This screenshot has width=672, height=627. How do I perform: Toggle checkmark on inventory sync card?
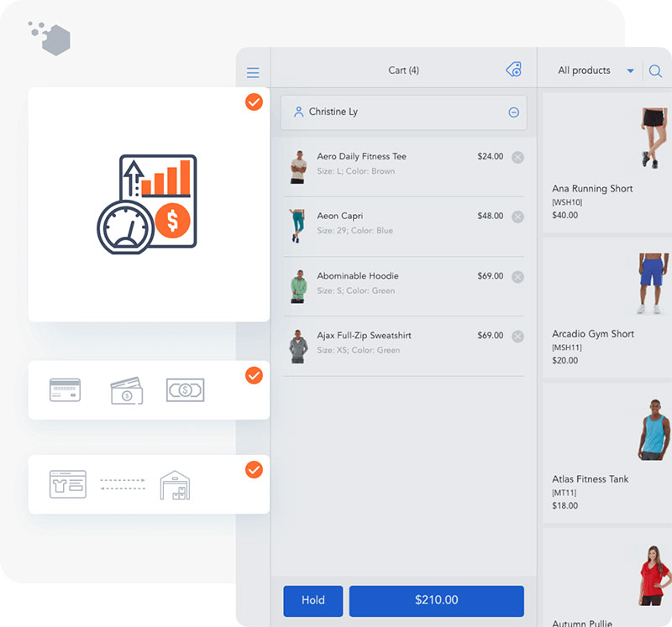pos(254,470)
